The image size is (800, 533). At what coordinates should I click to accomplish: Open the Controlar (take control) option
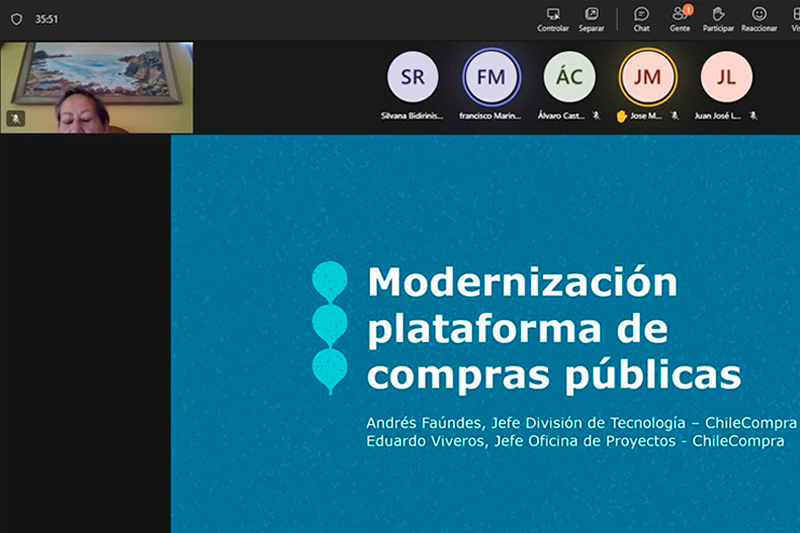point(553,19)
